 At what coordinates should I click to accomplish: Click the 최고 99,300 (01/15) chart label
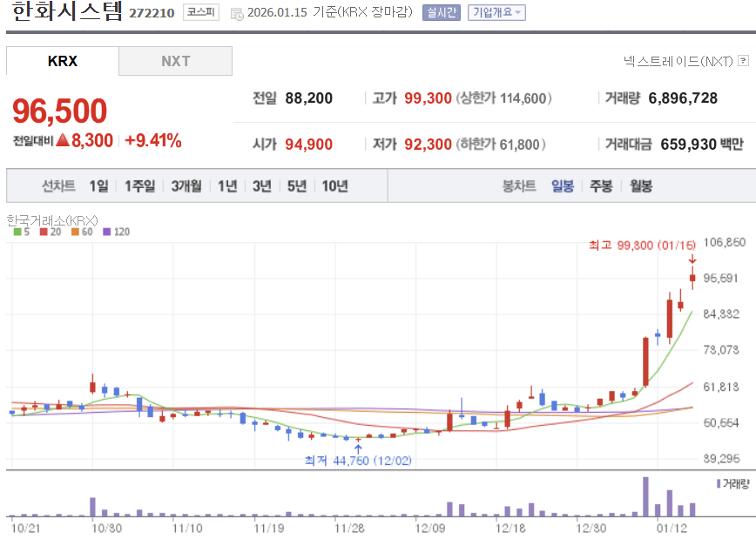point(642,246)
